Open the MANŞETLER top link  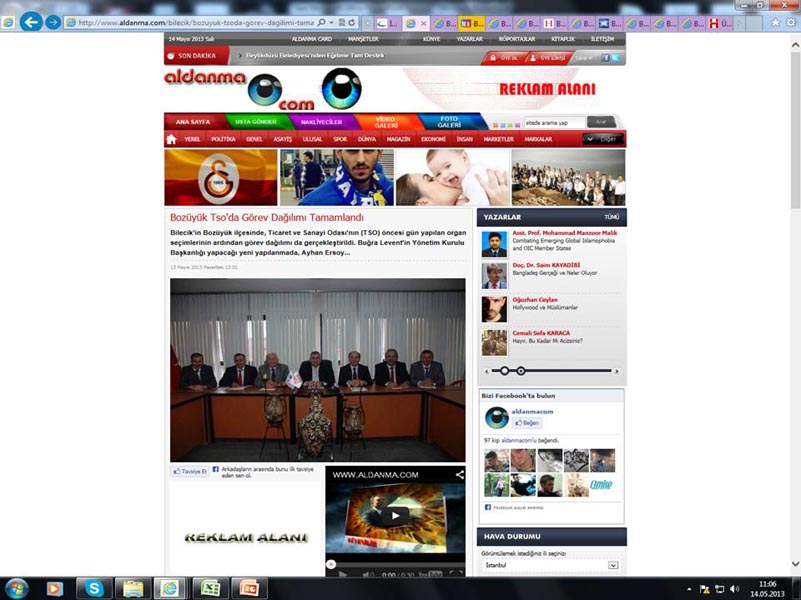coord(363,39)
